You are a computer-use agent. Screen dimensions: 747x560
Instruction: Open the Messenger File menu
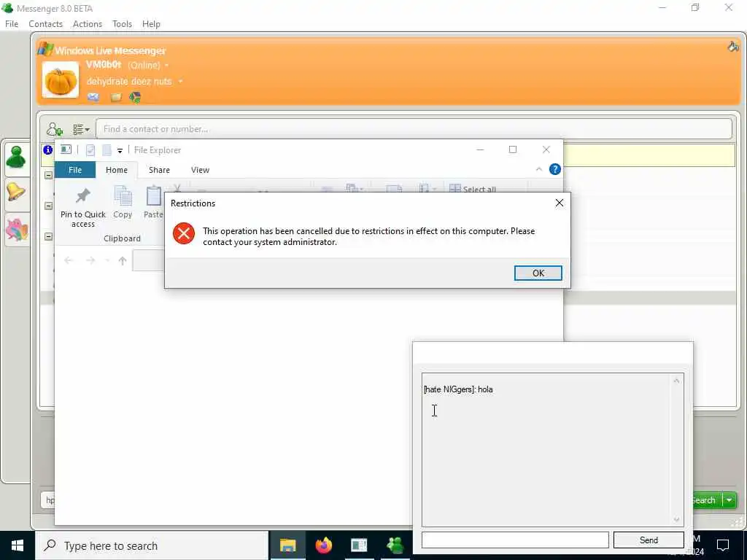(x=12, y=24)
